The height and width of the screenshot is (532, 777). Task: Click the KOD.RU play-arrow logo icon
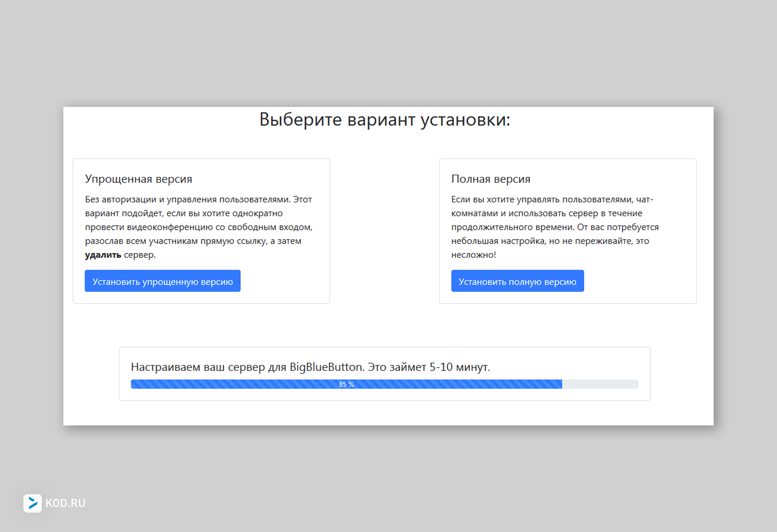click(x=33, y=503)
